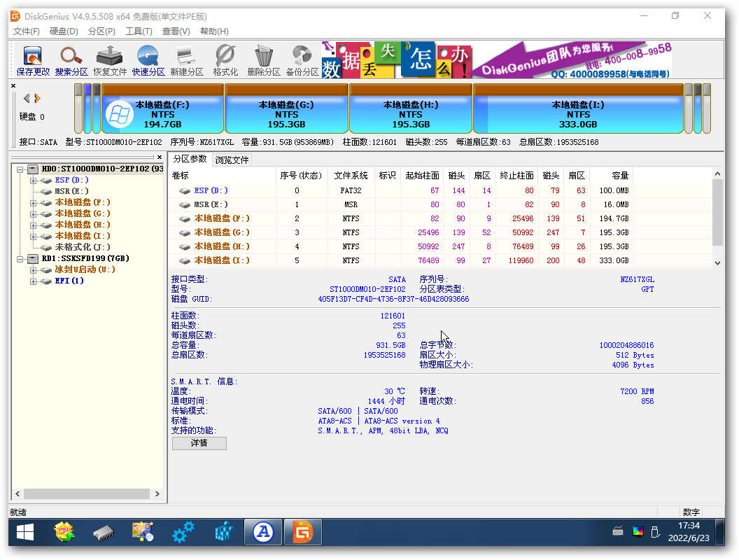Click the 详情 details button
The width and height of the screenshot is (739, 560).
coord(199,443)
